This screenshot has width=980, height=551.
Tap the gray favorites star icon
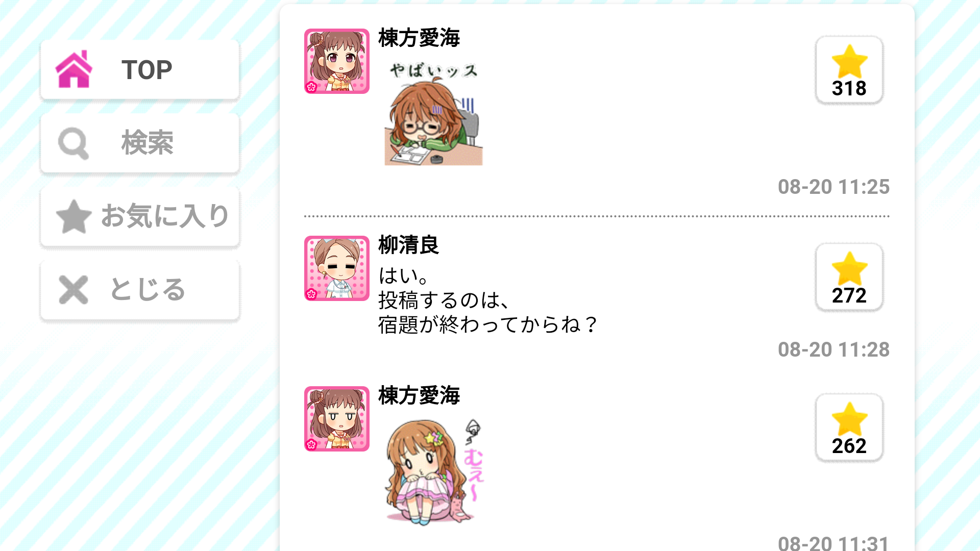click(x=73, y=216)
